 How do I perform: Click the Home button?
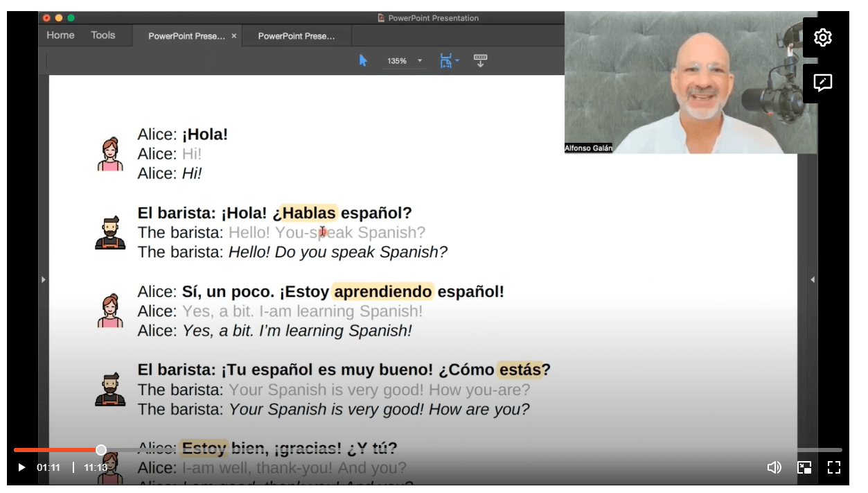coord(60,35)
